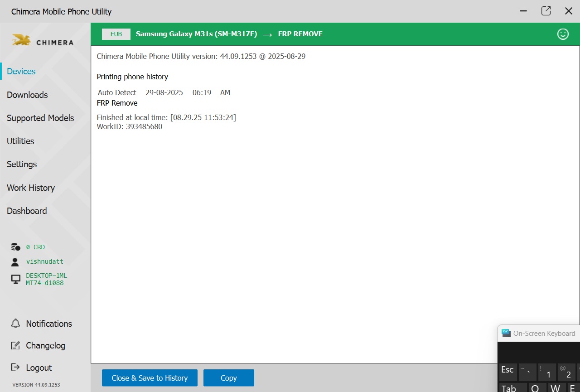Click Close & Save to History button

tap(150, 378)
